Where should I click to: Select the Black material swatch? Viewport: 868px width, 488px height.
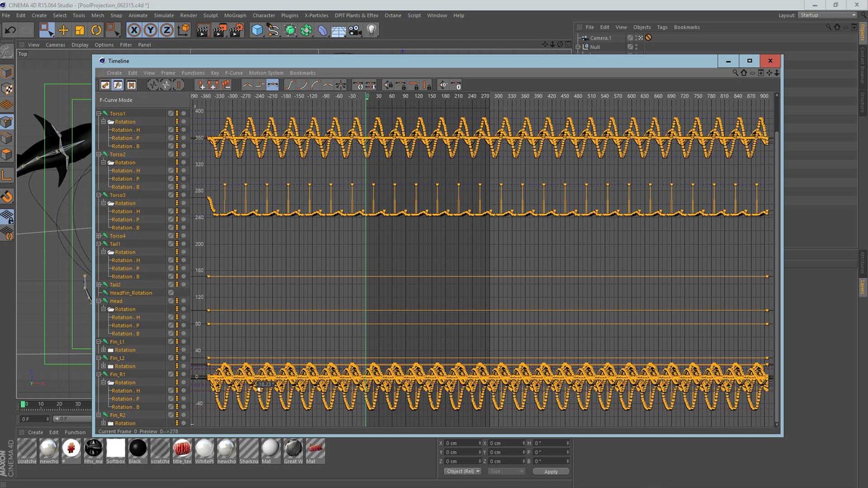pos(137,449)
